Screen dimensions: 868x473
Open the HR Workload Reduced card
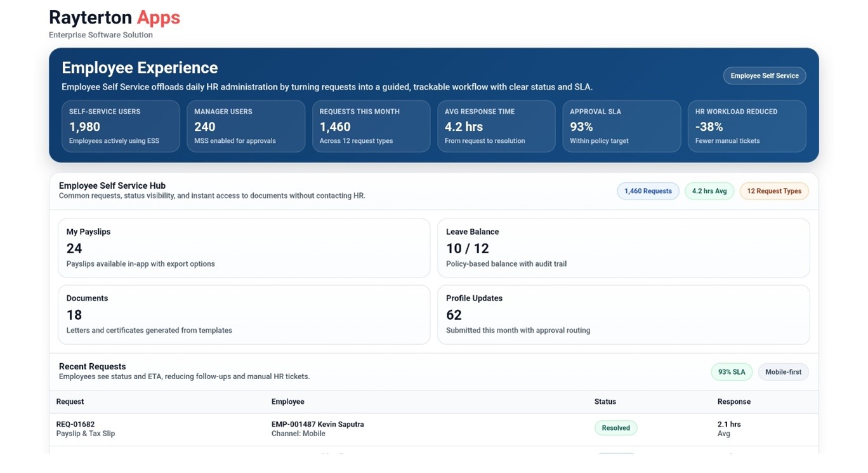[747, 126]
